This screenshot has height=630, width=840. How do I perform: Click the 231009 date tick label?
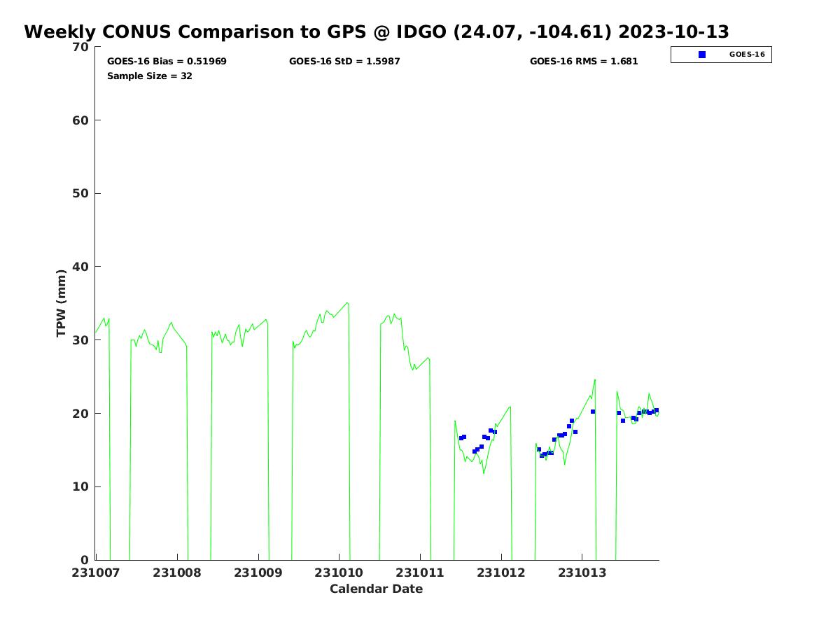pos(258,573)
